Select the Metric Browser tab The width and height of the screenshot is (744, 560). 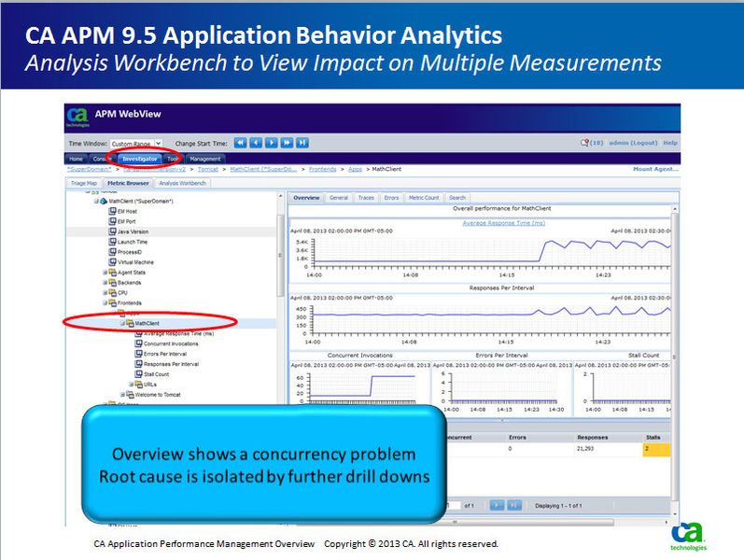[128, 183]
